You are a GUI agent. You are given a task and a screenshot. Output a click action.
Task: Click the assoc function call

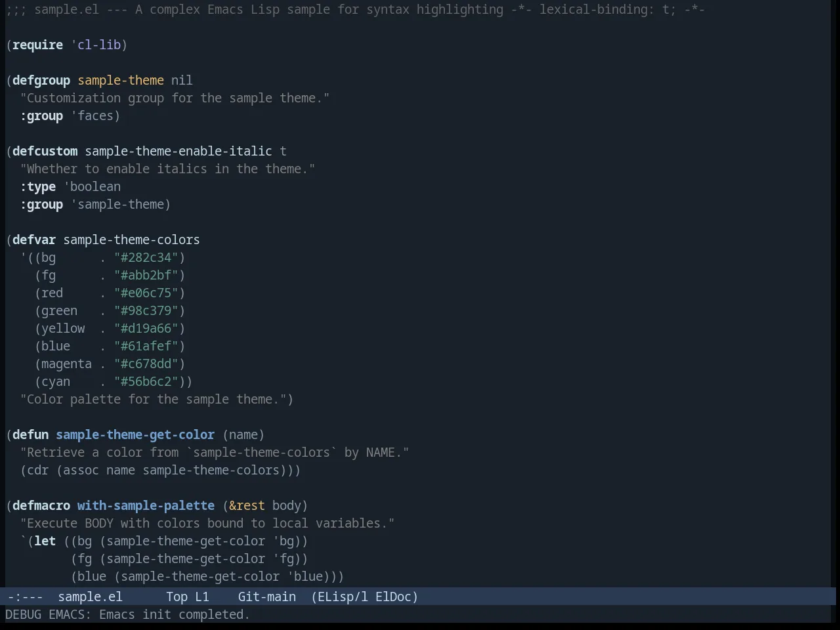tap(81, 470)
